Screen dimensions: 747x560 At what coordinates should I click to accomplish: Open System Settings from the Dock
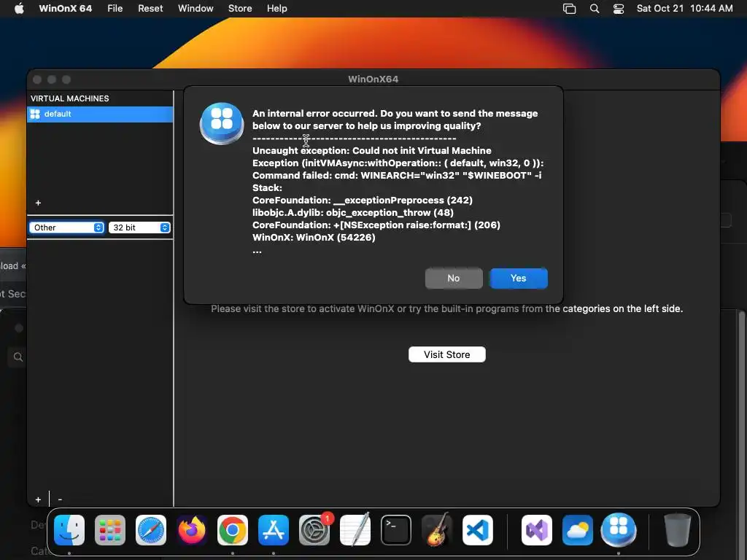pyautogui.click(x=314, y=530)
